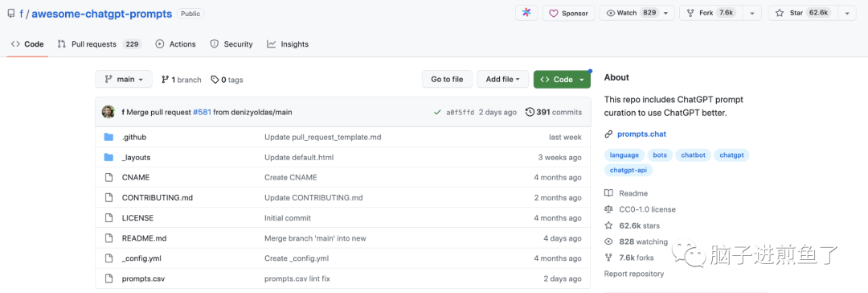Open the Insights tab
The width and height of the screenshot is (868, 293).
pyautogui.click(x=288, y=43)
